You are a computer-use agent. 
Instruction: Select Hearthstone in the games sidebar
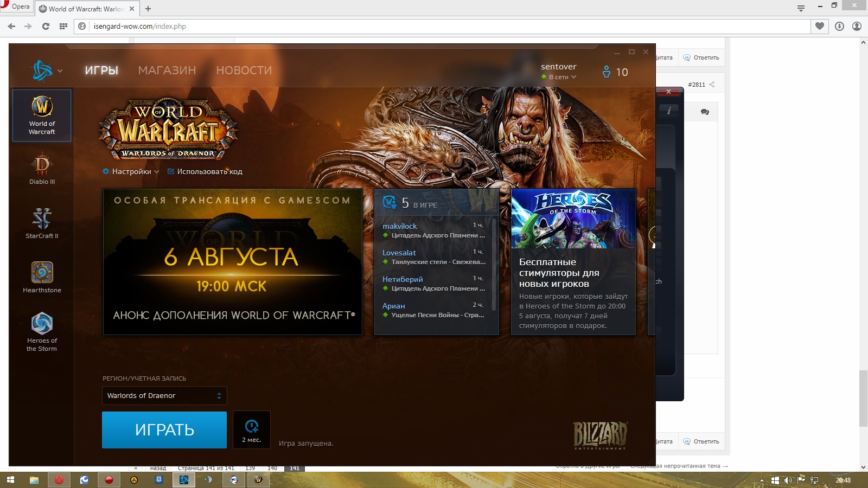point(42,277)
